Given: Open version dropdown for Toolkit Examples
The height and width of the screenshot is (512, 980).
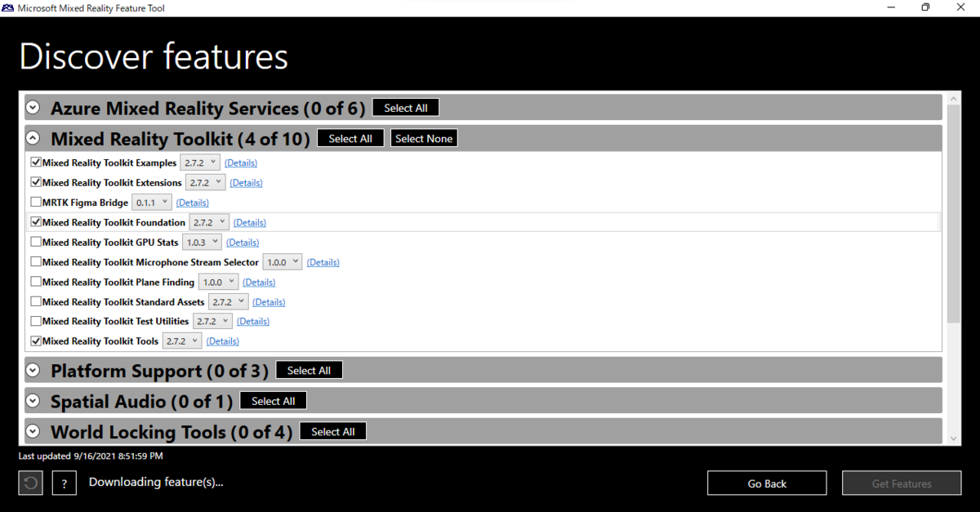Looking at the screenshot, I should tap(200, 163).
